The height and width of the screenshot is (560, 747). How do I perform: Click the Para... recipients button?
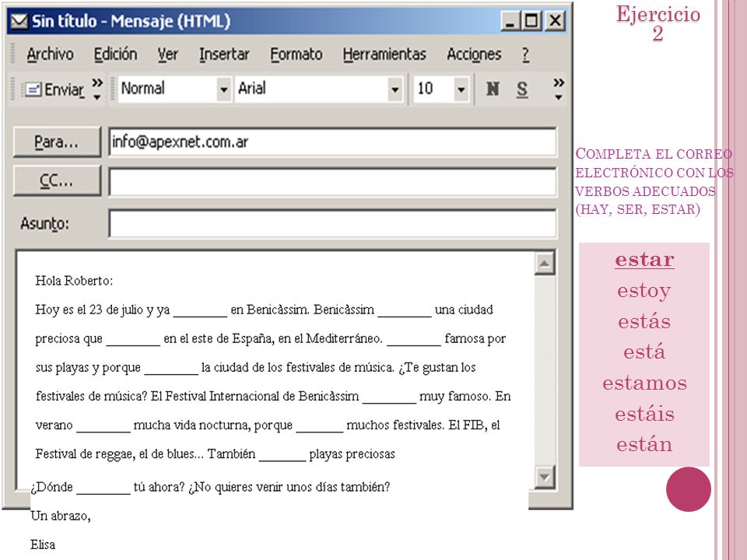click(57, 142)
